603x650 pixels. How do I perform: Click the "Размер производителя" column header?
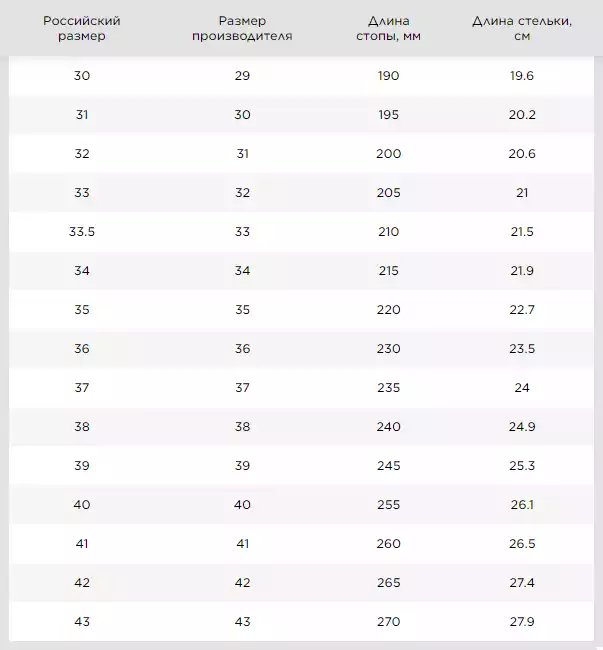(x=242, y=28)
